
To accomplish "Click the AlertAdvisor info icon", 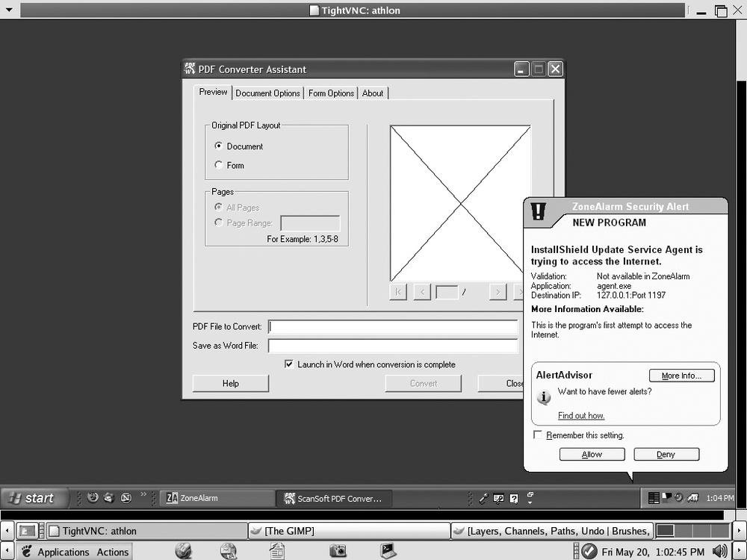I will coord(545,396).
